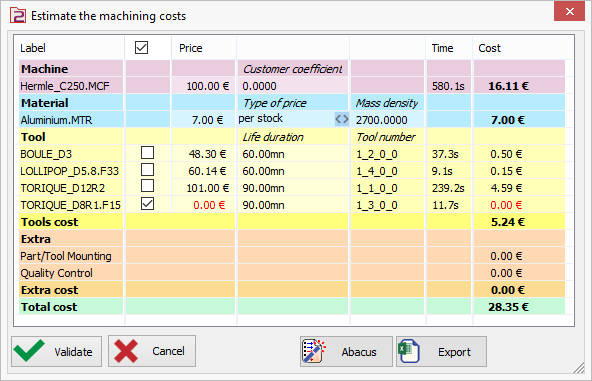The height and width of the screenshot is (381, 592).
Task: Edit the customer coefficient value 0.0000
Action: (x=293, y=86)
